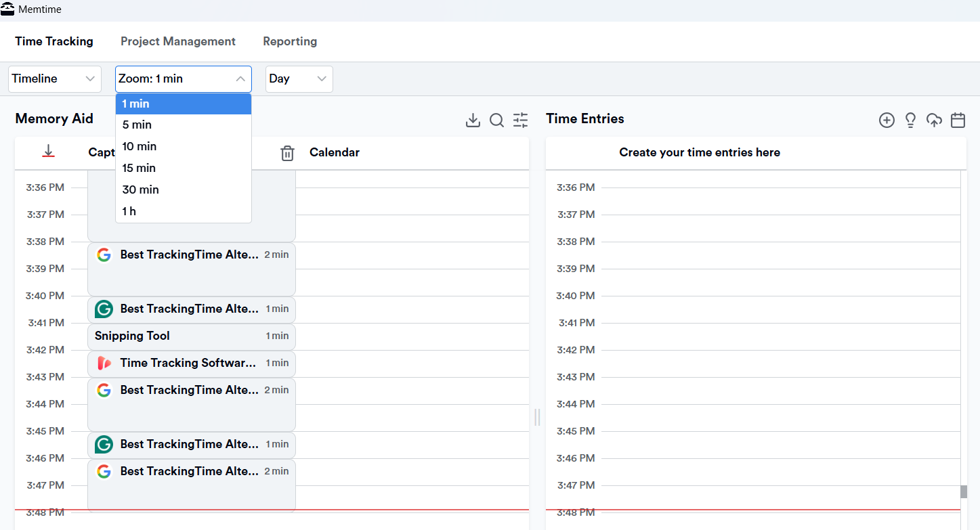Open the Day time period dropdown
The width and height of the screenshot is (980, 530).
point(299,79)
